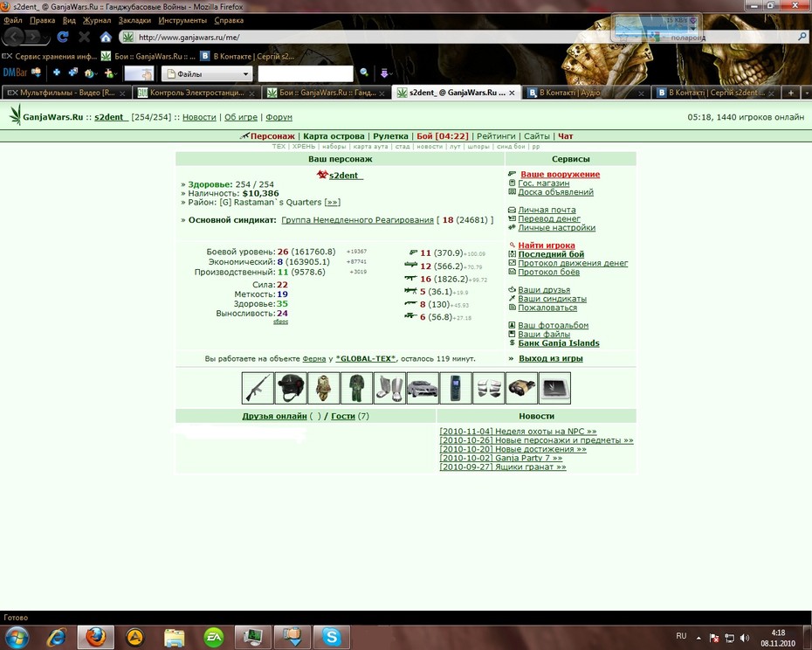Click the back navigation arrow
812x650 pixels.
pos(14,37)
